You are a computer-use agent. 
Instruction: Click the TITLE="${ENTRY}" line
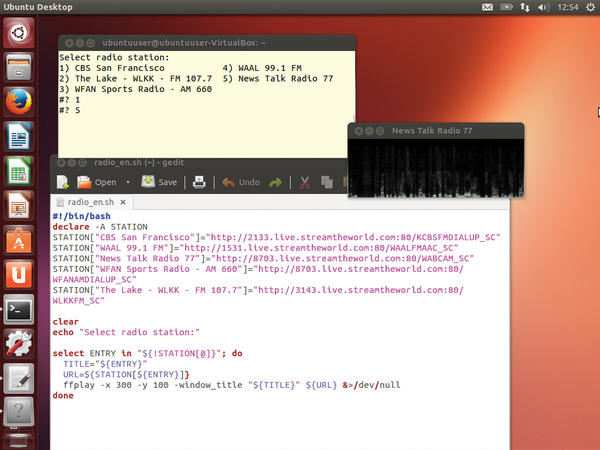105,364
